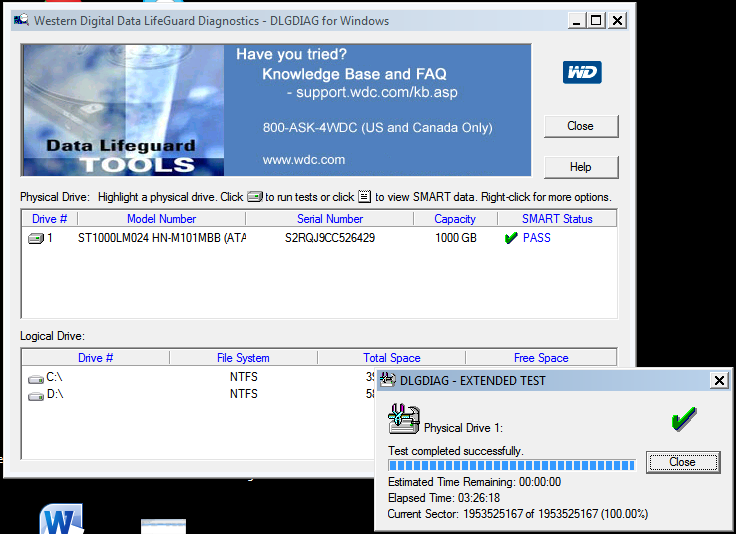Click the completed test progress bar

[512, 465]
